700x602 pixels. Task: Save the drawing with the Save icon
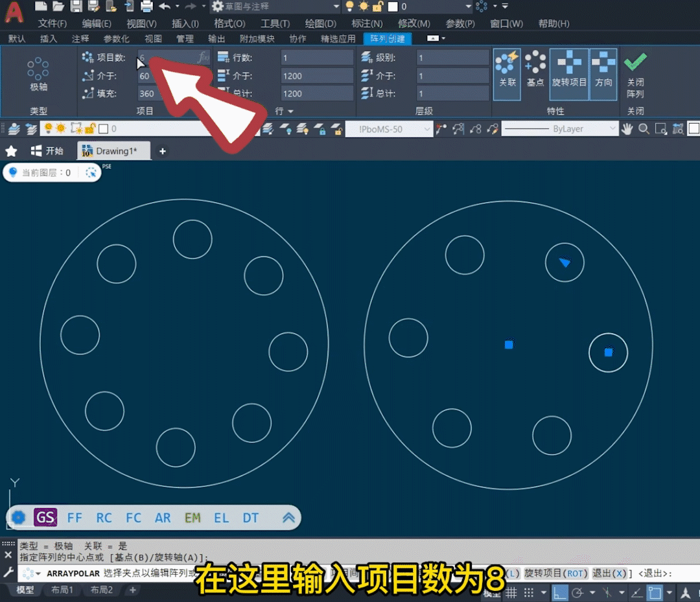pos(76,6)
